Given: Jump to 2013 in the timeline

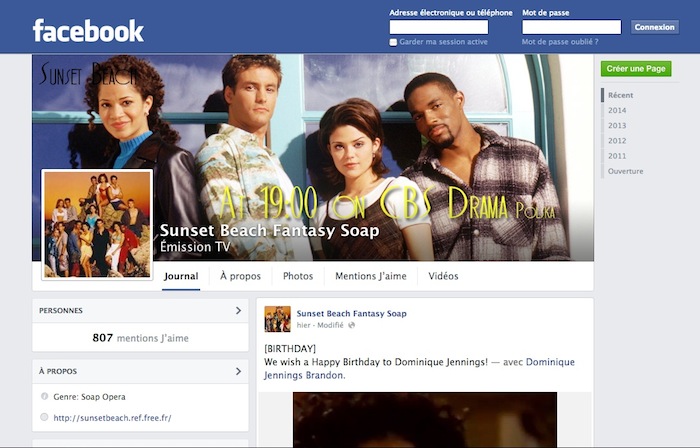Looking at the screenshot, I should click(617, 125).
